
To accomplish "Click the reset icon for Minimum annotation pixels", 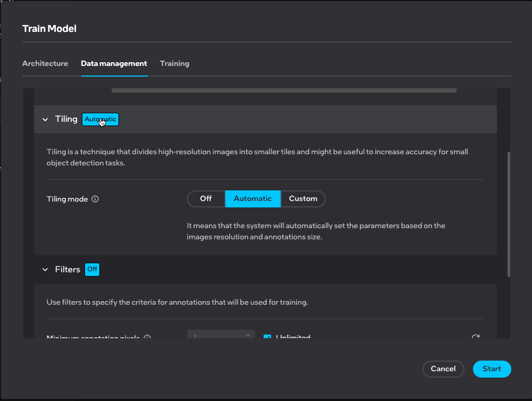I will [x=475, y=337].
